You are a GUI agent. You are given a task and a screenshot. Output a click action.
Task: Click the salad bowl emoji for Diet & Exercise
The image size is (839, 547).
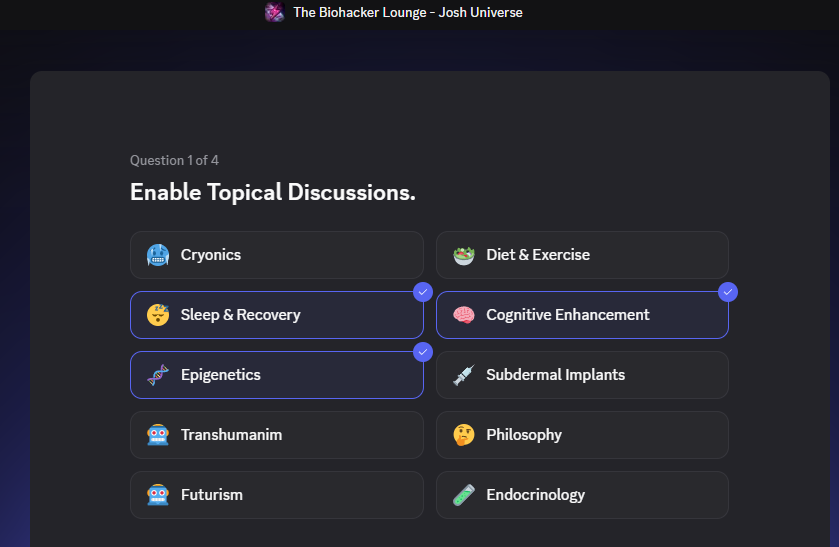click(x=463, y=255)
